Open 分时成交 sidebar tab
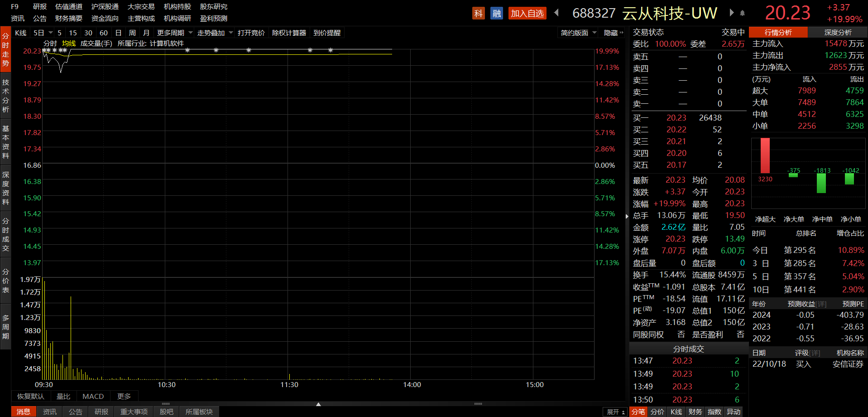The image size is (868, 417). point(5,234)
